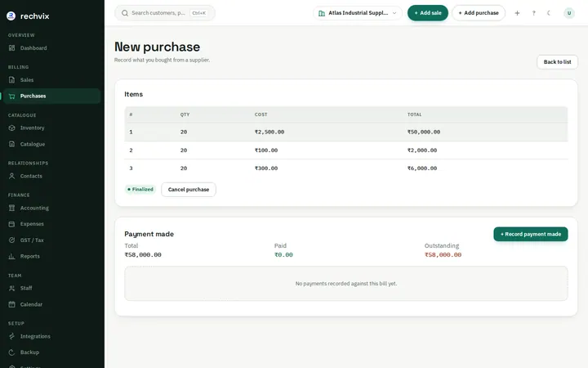Click the Calendar icon in sidebar
The image size is (588, 368).
[x=12, y=304]
